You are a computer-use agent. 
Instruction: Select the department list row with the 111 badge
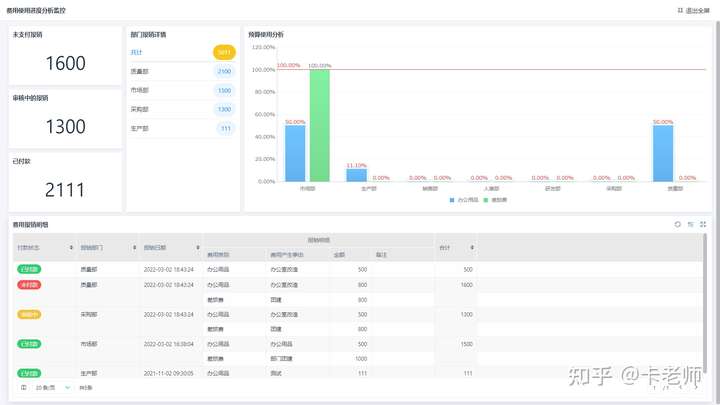(183, 129)
